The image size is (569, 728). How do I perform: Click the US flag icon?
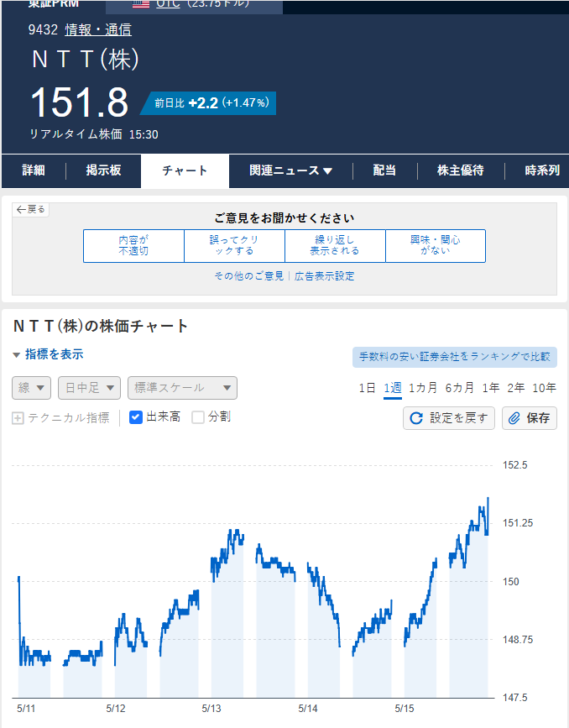pyautogui.click(x=141, y=3)
